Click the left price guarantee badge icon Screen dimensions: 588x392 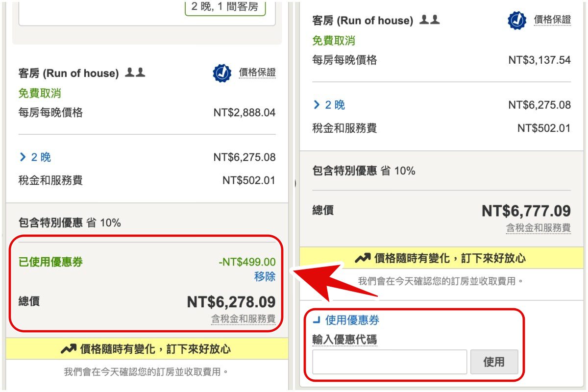(222, 73)
